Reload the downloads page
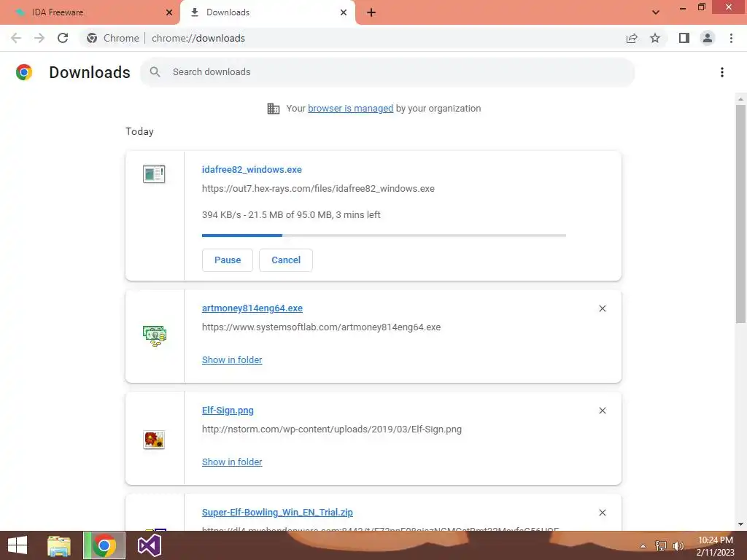747x560 pixels. coord(63,38)
